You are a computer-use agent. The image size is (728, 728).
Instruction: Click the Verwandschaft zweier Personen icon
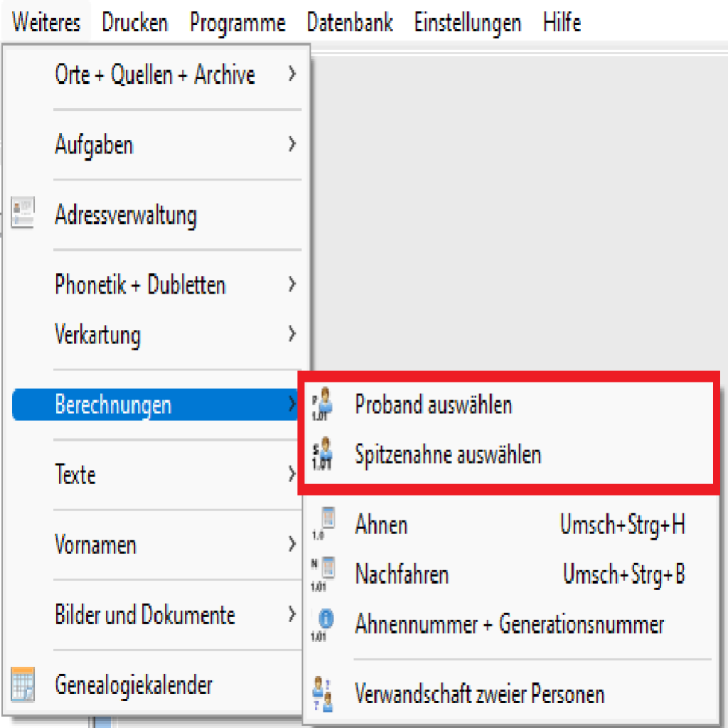coord(323,693)
